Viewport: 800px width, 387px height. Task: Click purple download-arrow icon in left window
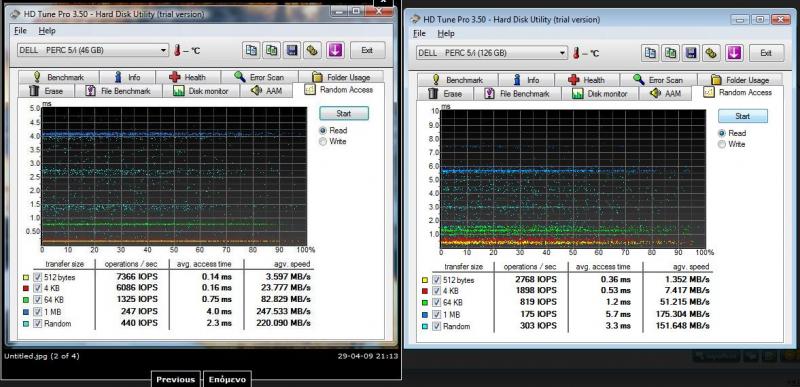(335, 50)
